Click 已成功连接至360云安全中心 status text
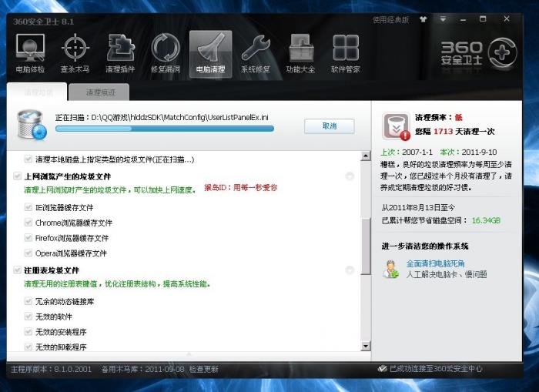Screen dimensions: 539x392 click(x=436, y=369)
